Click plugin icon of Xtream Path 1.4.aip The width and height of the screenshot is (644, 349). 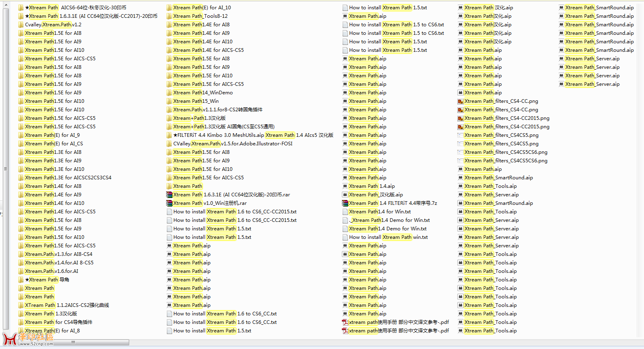345,186
